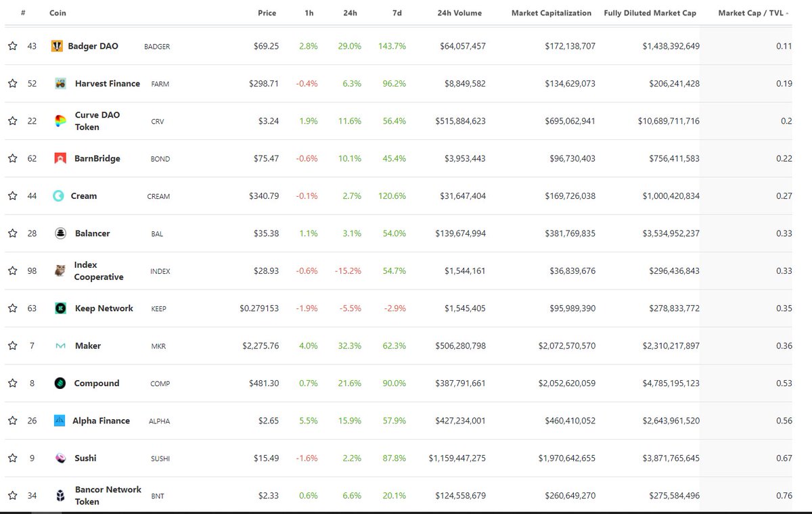Image resolution: width=812 pixels, height=514 pixels.
Task: Open the Bancor Network Token link
Action: point(108,496)
